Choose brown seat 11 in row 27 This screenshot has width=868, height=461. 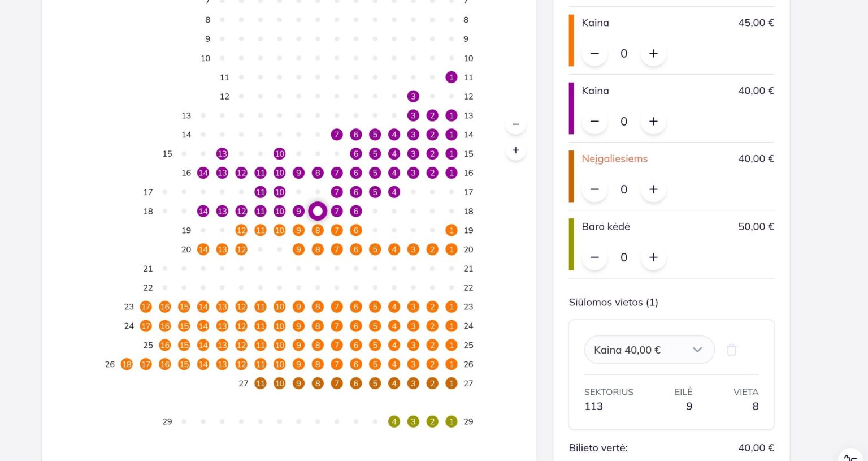click(x=260, y=384)
